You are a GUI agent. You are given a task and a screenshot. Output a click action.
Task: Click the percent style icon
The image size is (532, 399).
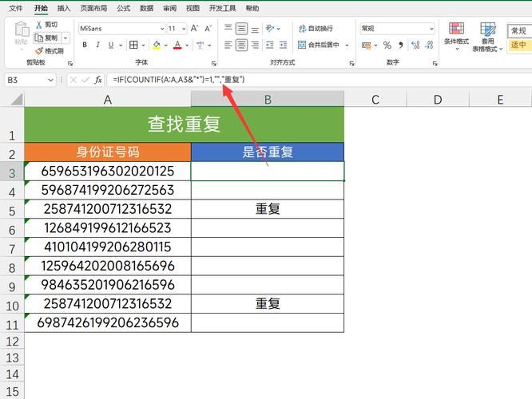pos(387,45)
